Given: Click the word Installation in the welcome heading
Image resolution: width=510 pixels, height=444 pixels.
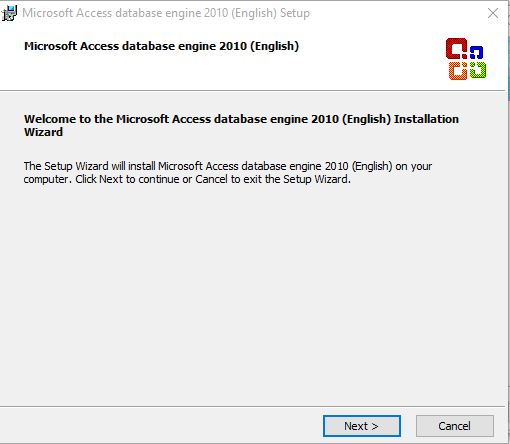Looking at the screenshot, I should [x=426, y=119].
